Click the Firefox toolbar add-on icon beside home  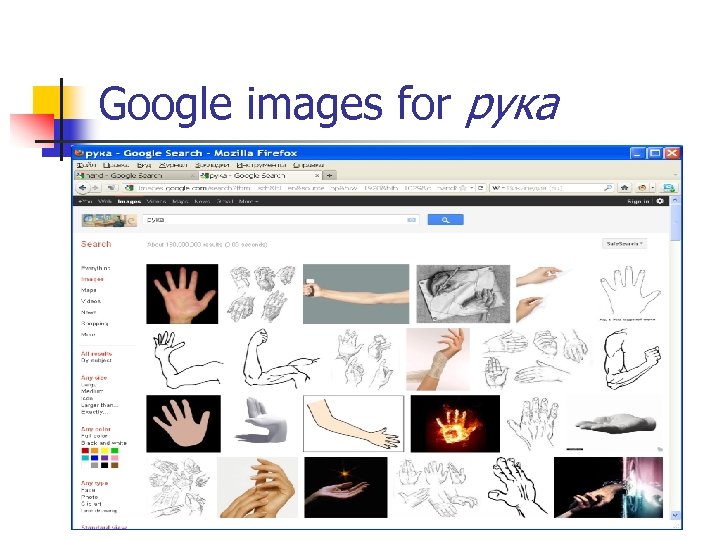click(642, 188)
